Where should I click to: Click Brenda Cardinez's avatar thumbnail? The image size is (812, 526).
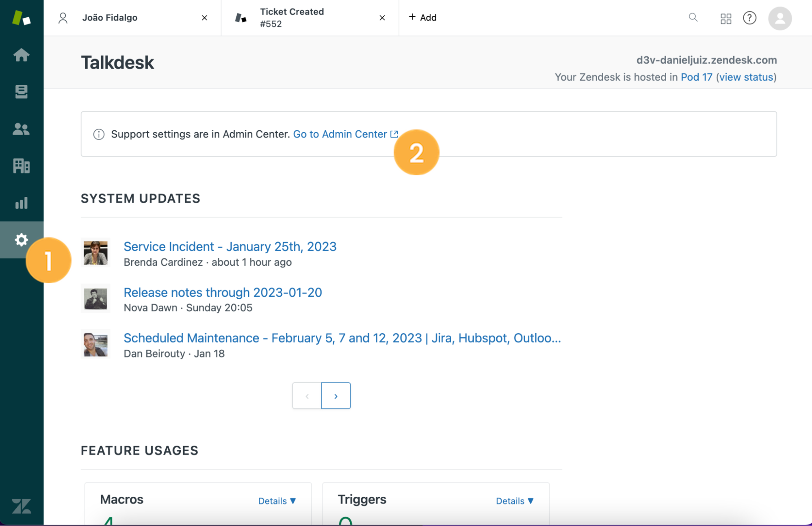(x=95, y=252)
